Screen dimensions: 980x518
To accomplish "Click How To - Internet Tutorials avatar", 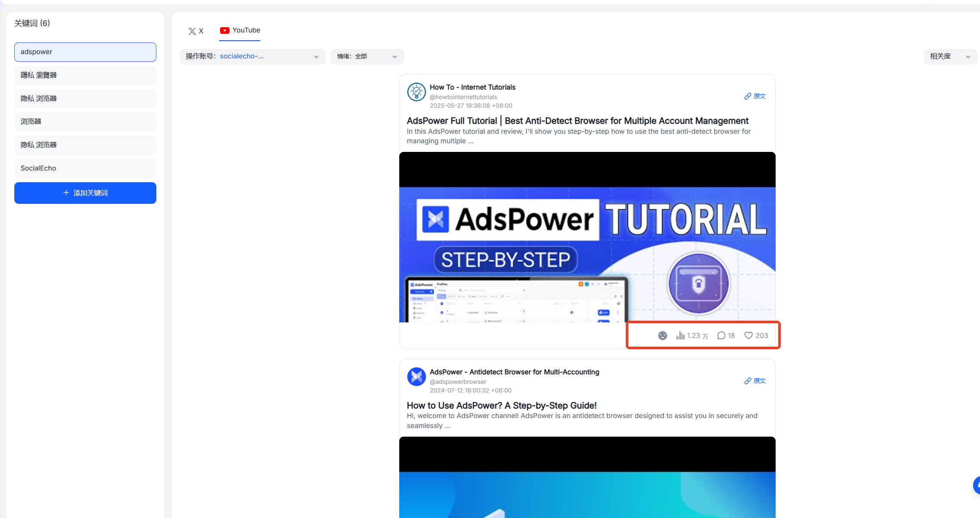I will click(416, 92).
